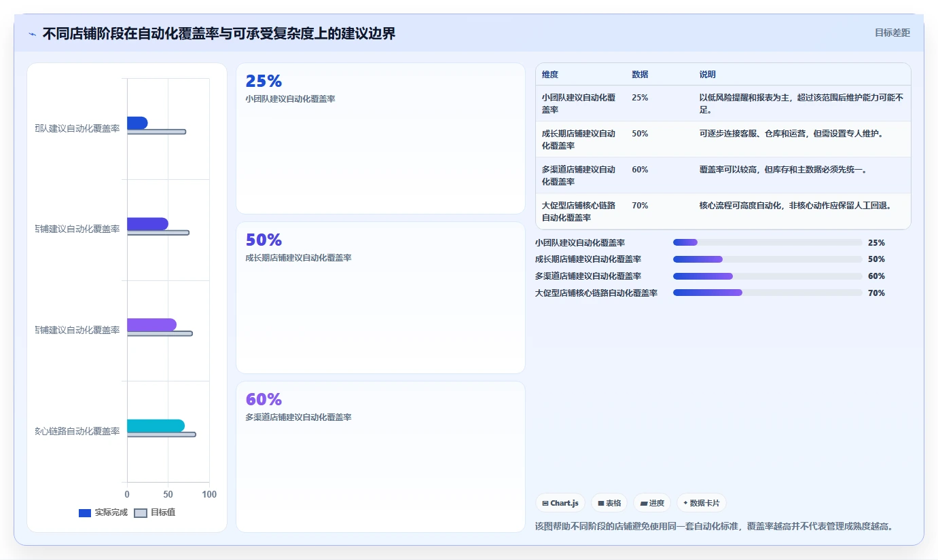Click table cell 小团队建议自动化覆盖率
Viewport: 938px width, 560px height.
579,103
